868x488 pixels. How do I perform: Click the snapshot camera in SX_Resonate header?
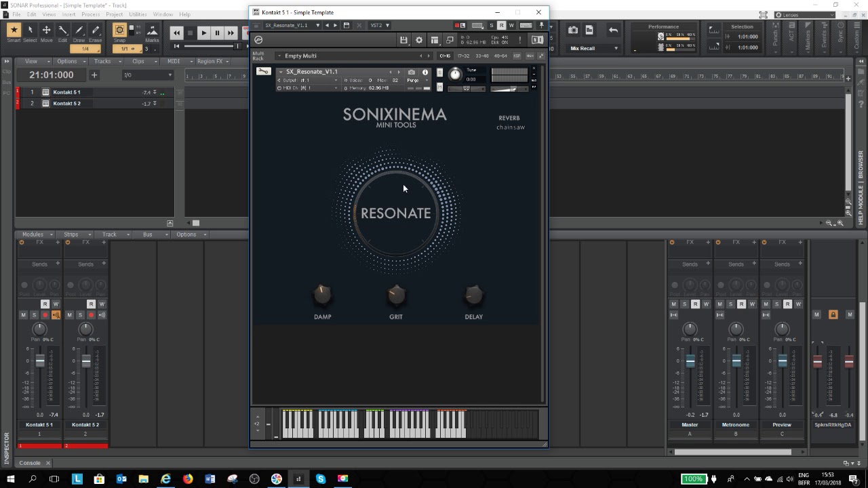click(412, 72)
